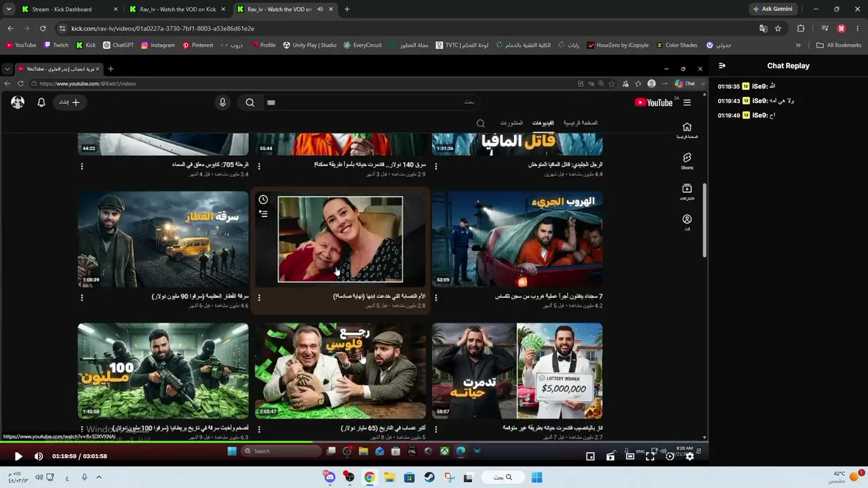This screenshot has width=868, height=488.
Task: Open Microsoft Store from the Windows taskbar
Action: [409, 477]
